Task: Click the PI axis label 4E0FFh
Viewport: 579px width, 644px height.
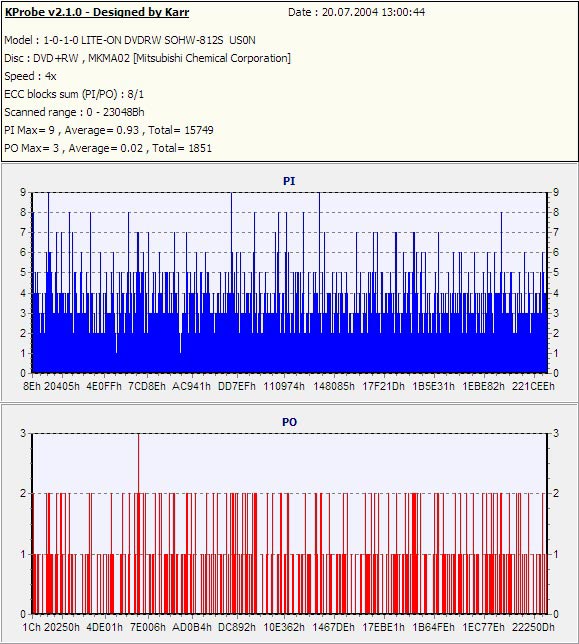Action: click(x=104, y=386)
